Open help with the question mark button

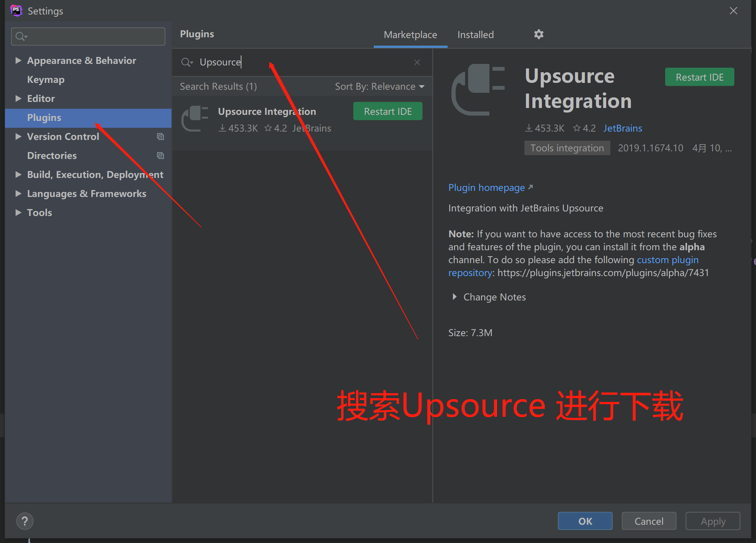coord(25,521)
